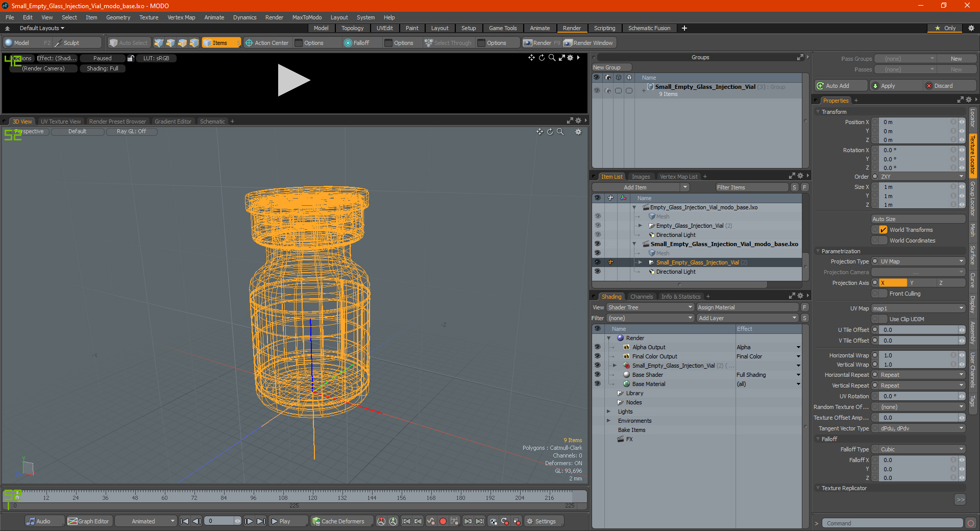This screenshot has height=531, width=980.
Task: Click the Play animation button
Action: [x=287, y=521]
